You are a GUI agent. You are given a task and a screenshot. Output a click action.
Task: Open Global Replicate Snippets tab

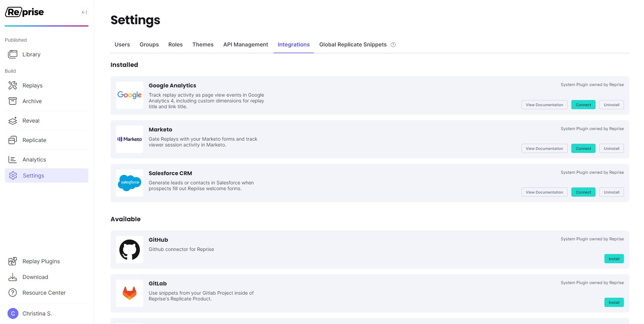click(x=353, y=45)
